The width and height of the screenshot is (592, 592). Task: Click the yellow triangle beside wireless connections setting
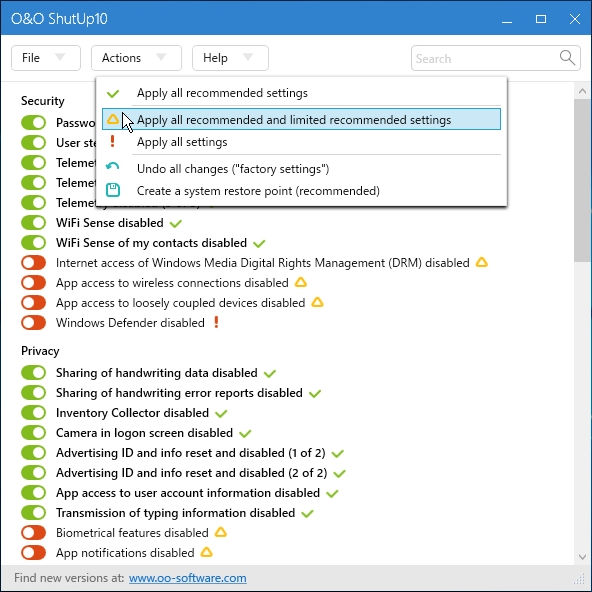click(x=301, y=282)
